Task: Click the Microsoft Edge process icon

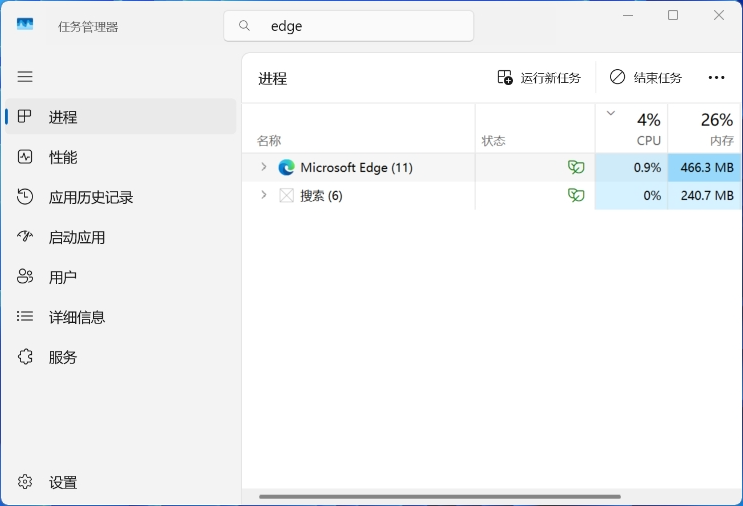Action: tap(287, 167)
